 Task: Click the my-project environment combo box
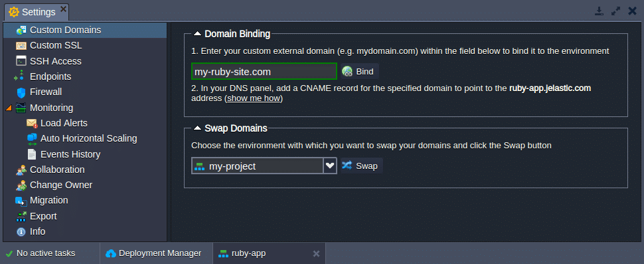(x=264, y=166)
